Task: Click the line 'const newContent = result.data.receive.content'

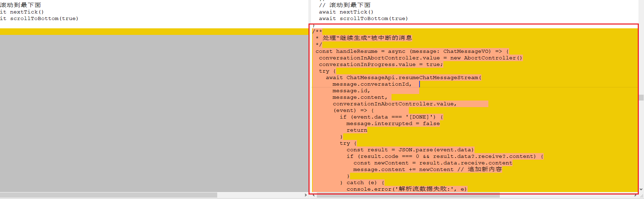Action: tap(433, 163)
